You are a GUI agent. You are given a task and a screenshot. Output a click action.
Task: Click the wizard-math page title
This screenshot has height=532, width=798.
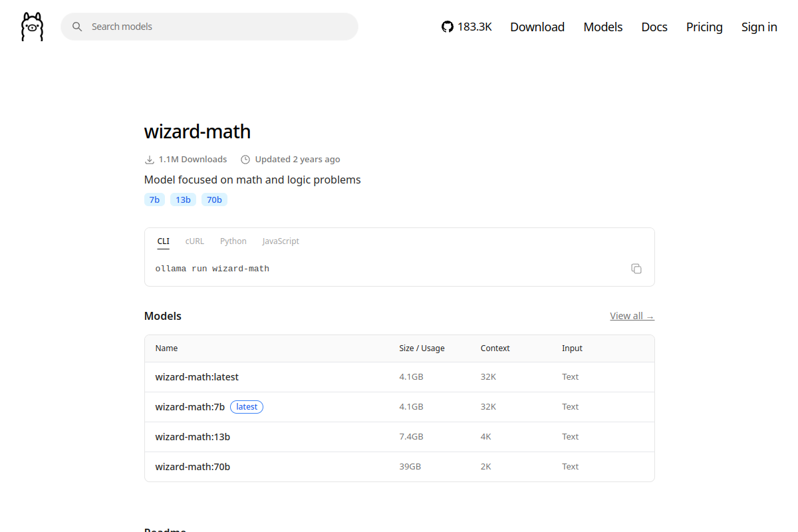(198, 132)
